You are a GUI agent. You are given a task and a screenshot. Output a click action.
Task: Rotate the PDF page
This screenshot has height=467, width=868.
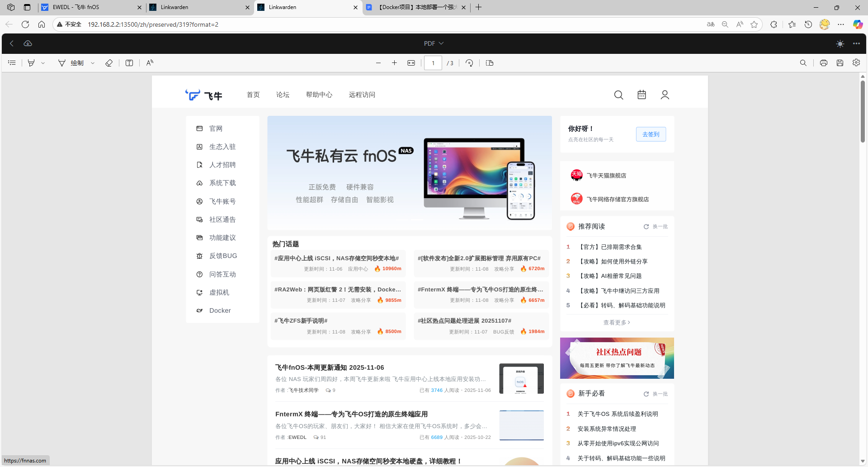tap(469, 63)
